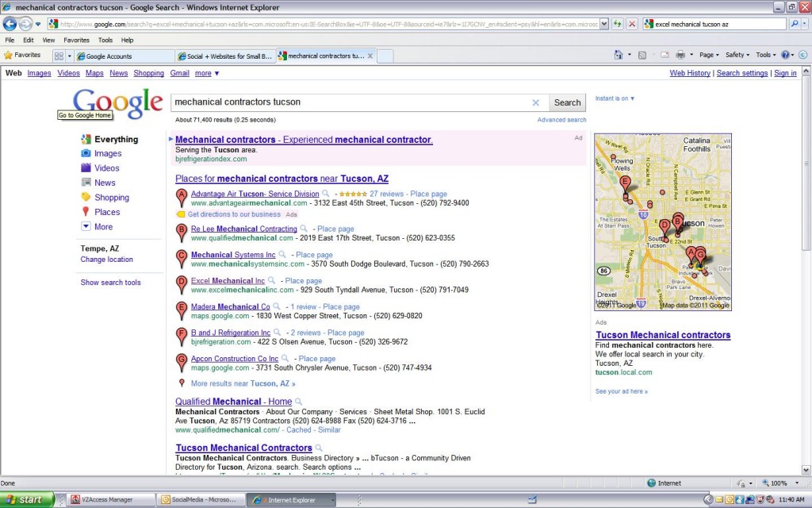Click the Windows Start button
This screenshot has width=812, height=508.
[x=27, y=500]
